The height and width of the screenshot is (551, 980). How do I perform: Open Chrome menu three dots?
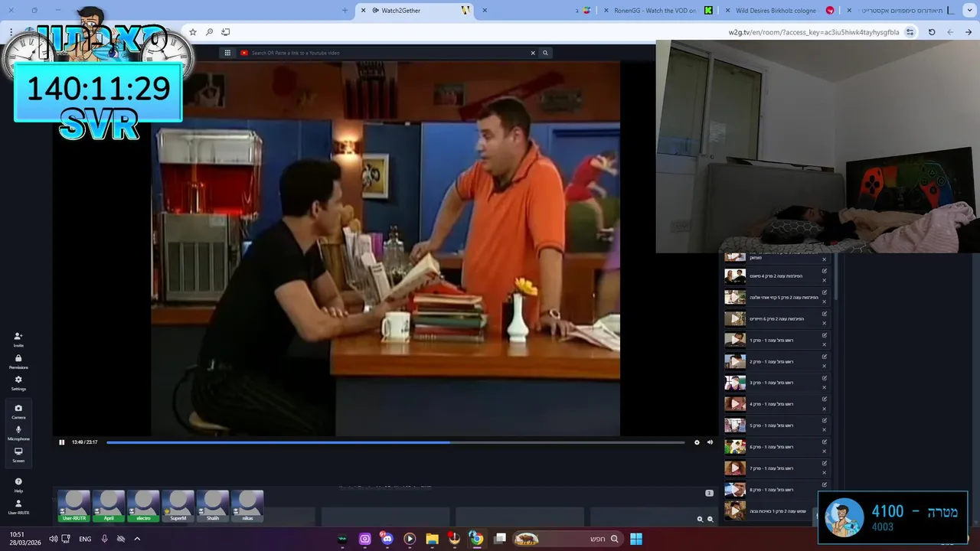(11, 32)
